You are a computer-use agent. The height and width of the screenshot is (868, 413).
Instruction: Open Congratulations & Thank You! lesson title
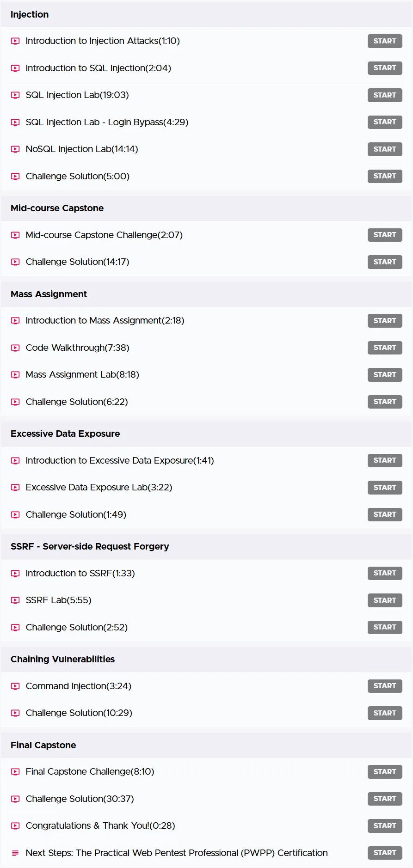pyautogui.click(x=100, y=826)
